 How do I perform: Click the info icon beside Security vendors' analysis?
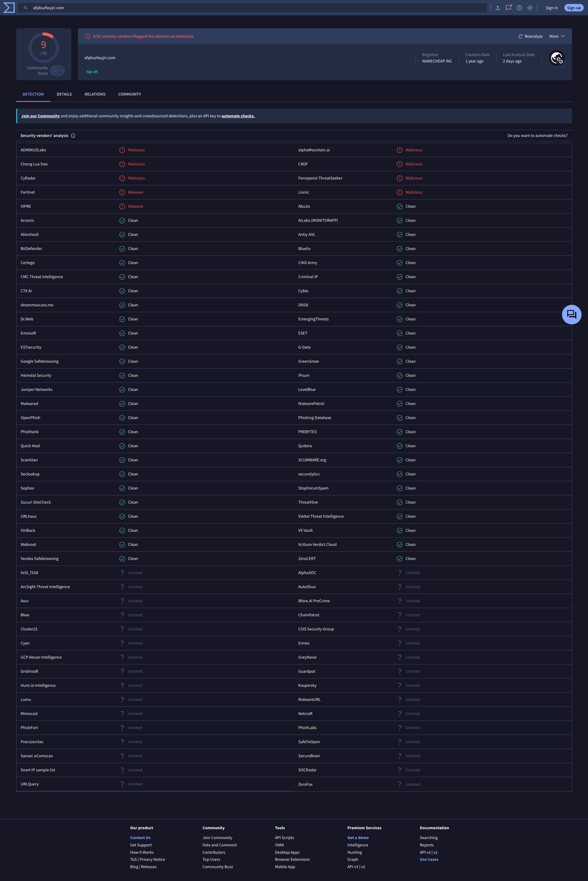(x=73, y=136)
